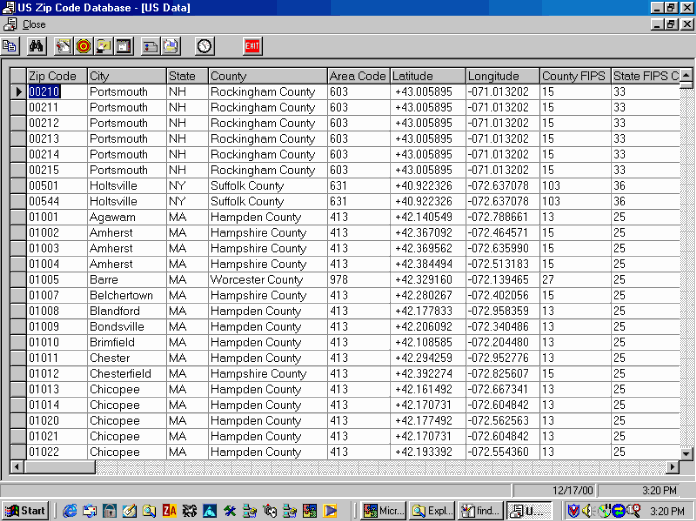Click the red target toolbar icon
This screenshot has height=521, width=696.
(83, 46)
